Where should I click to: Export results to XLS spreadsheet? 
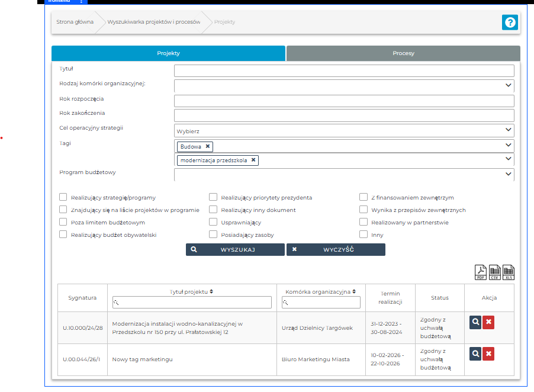point(509,272)
